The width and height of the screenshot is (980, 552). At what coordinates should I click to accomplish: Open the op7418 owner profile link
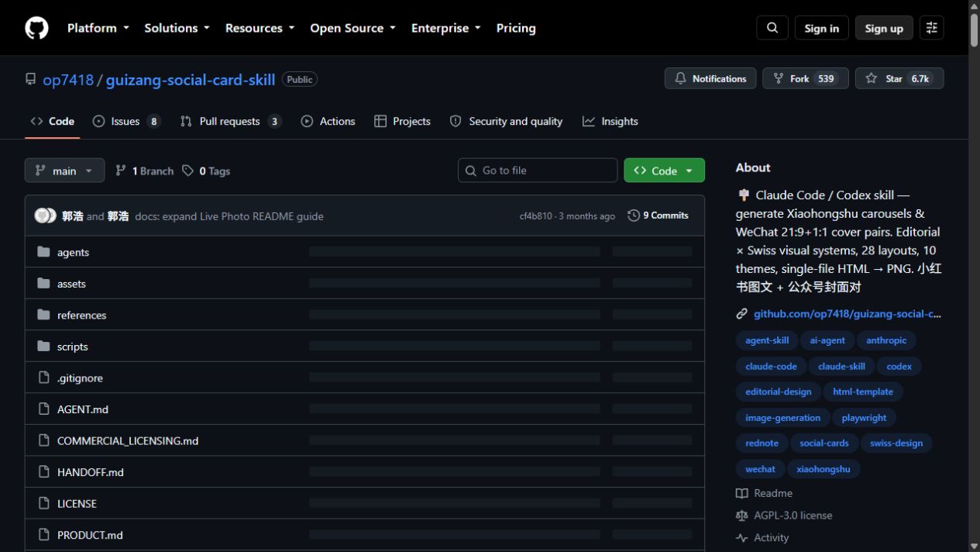[x=68, y=79]
